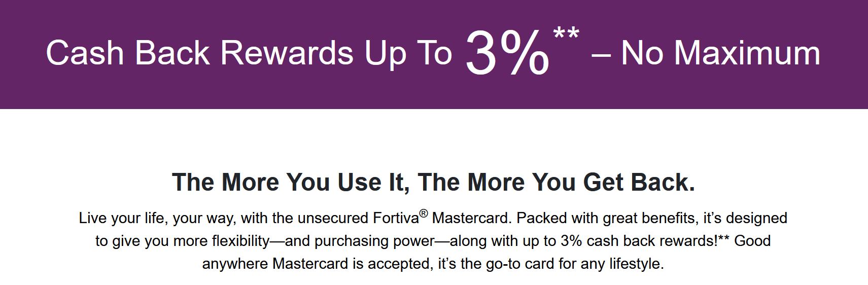Click the "The More You Use It," heading phrase
This screenshot has width=868, height=285.
pos(291,183)
